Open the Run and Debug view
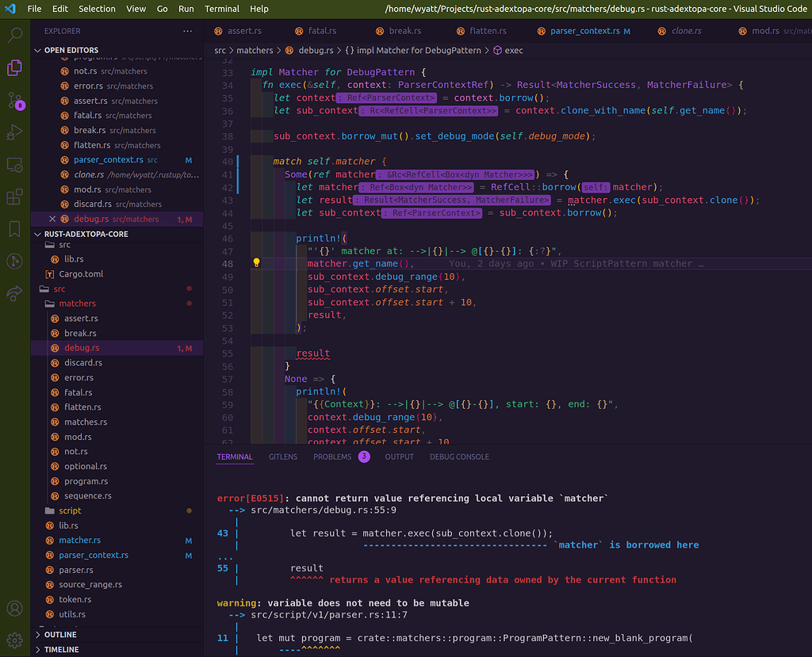 click(x=14, y=132)
